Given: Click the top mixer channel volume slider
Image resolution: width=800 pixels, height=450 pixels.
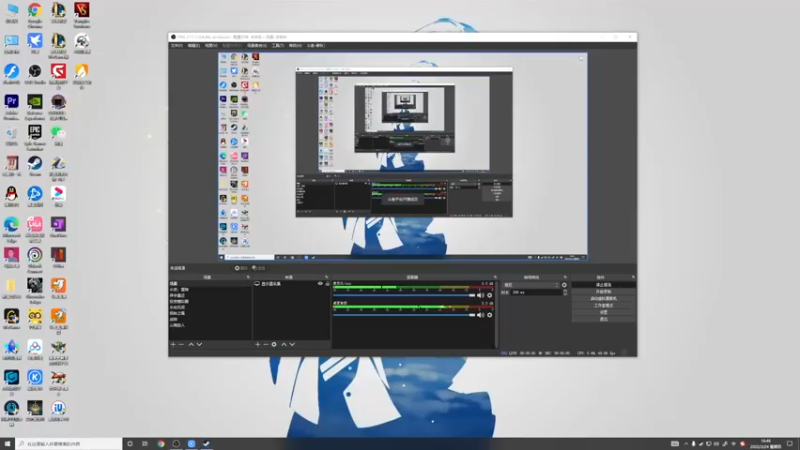Looking at the screenshot, I should tap(404, 295).
